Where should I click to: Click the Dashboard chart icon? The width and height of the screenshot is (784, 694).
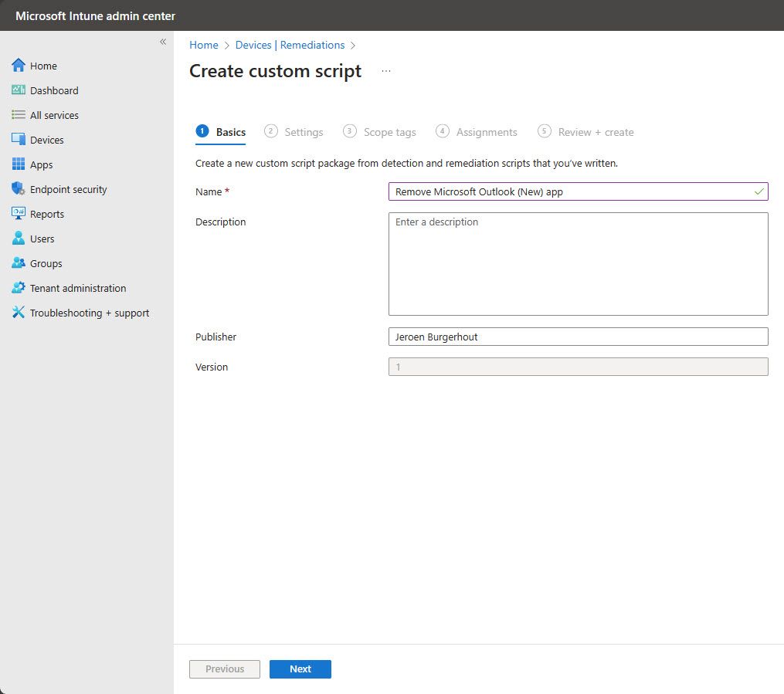19,90
